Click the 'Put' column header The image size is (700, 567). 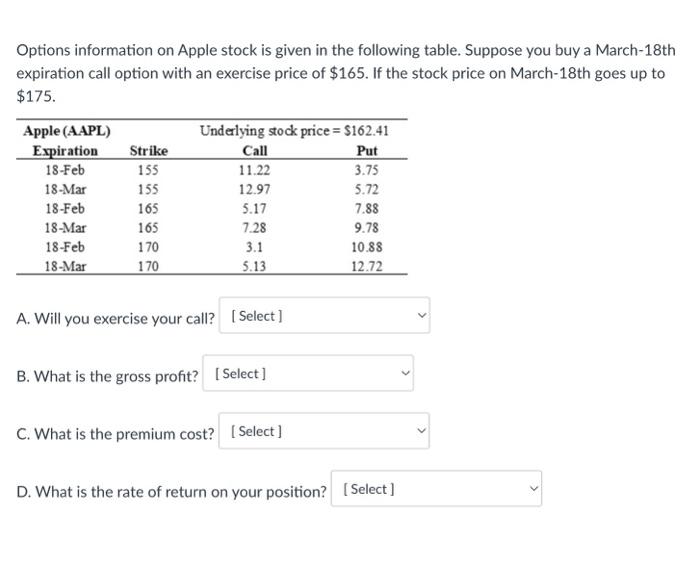[367, 151]
